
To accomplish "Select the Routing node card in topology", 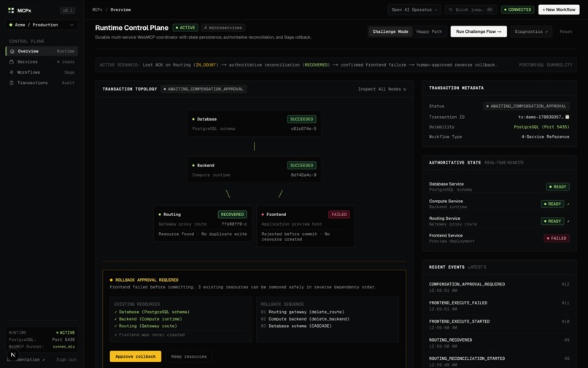I will 203,224.
